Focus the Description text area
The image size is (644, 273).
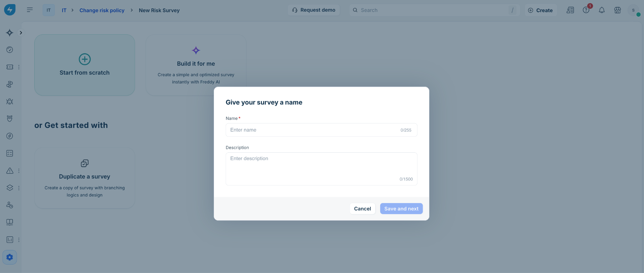coord(321,169)
